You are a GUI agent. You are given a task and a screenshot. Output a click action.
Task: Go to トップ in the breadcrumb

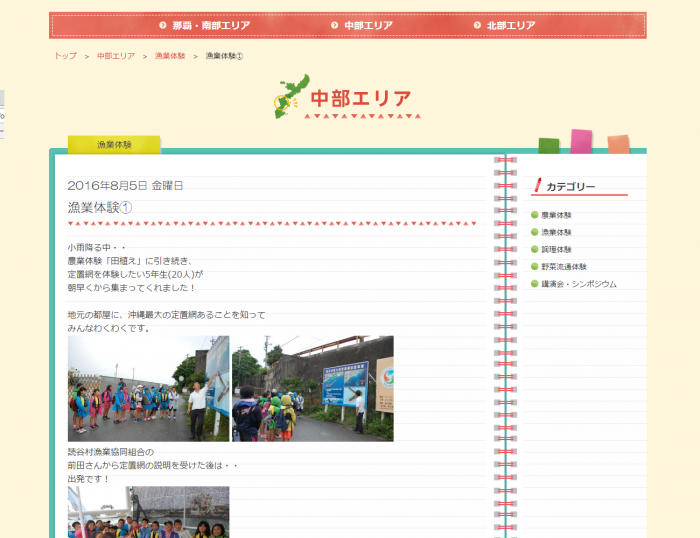(65, 56)
